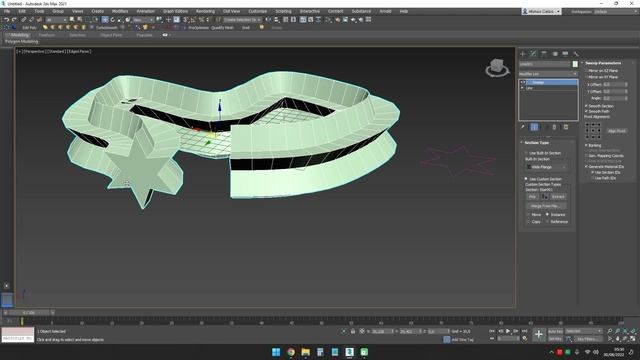The width and height of the screenshot is (640, 360).
Task: Toggle Generate Material IDs checkbox
Action: (x=587, y=167)
